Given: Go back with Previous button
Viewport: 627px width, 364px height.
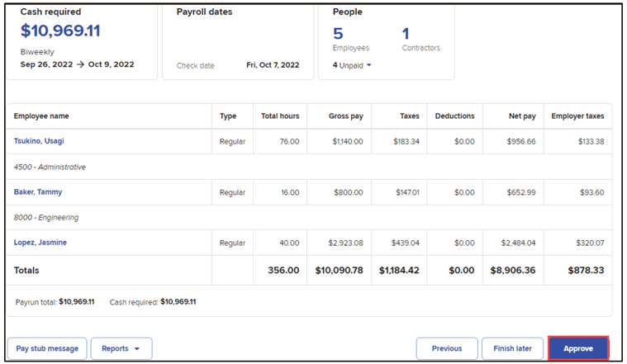Looking at the screenshot, I should [447, 348].
